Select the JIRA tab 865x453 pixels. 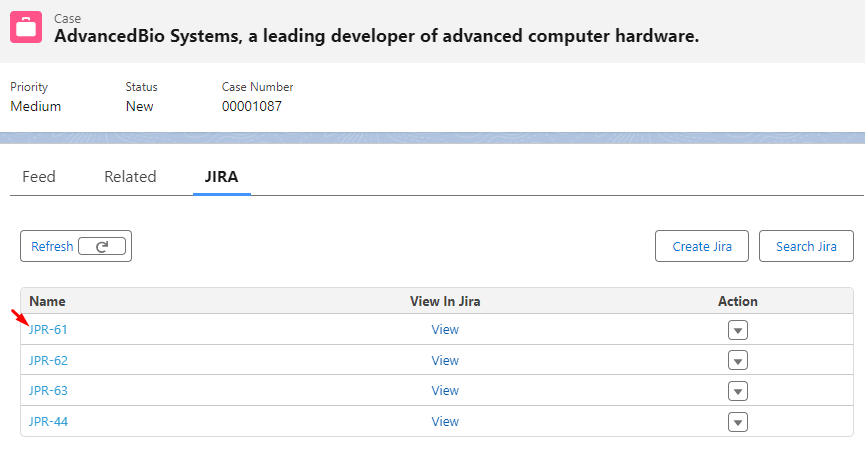pyautogui.click(x=221, y=177)
